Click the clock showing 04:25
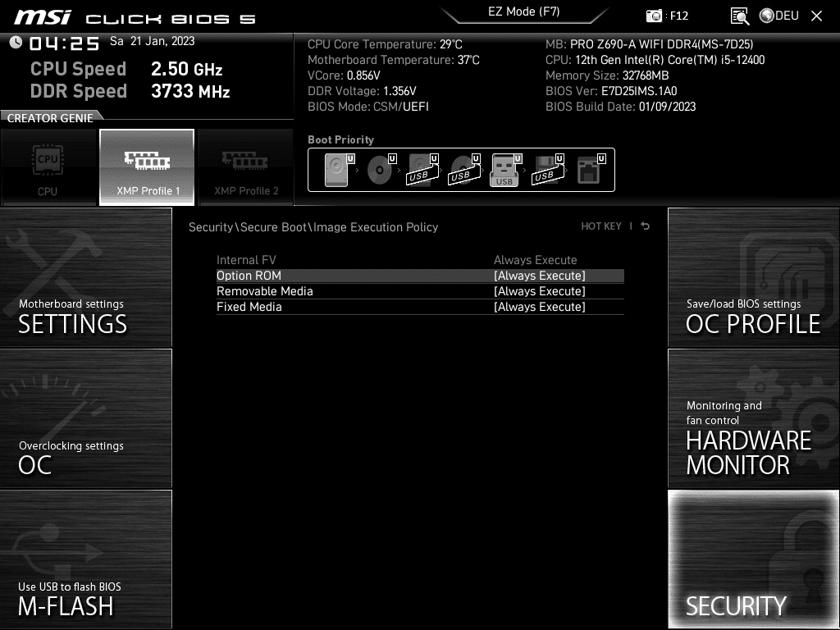Screen dimensions: 840x630 click(x=64, y=43)
